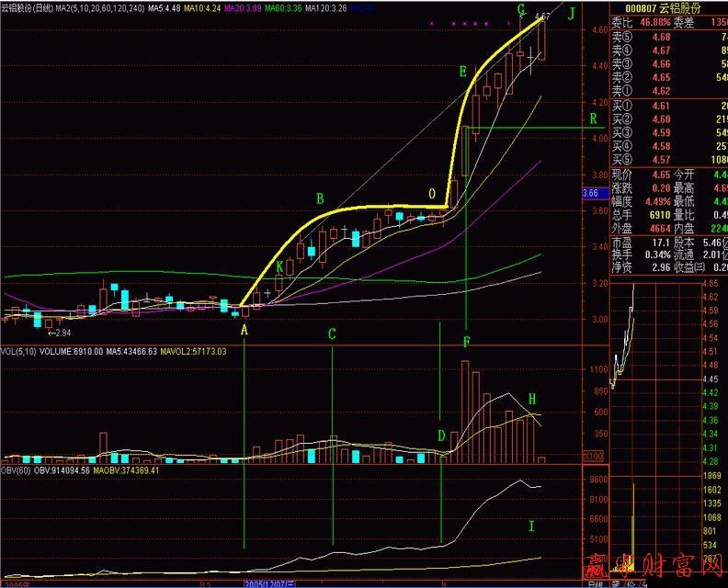Image resolution: width=728 pixels, height=588 pixels.
Task: Click the green marker letter B
Action: [x=320, y=198]
